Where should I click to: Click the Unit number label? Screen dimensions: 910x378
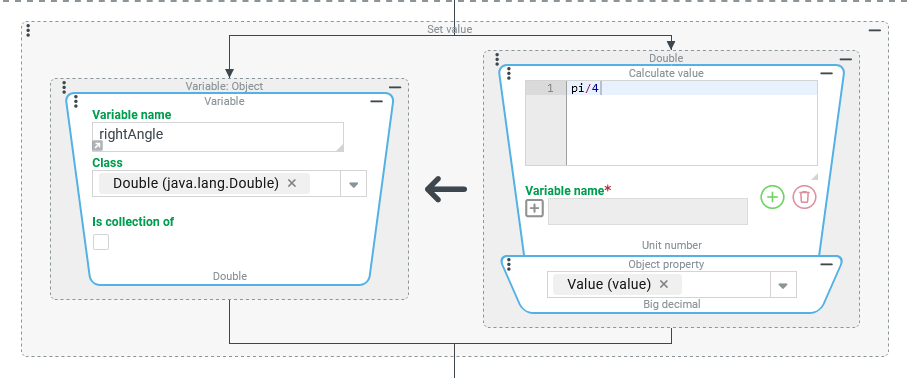[x=671, y=246]
